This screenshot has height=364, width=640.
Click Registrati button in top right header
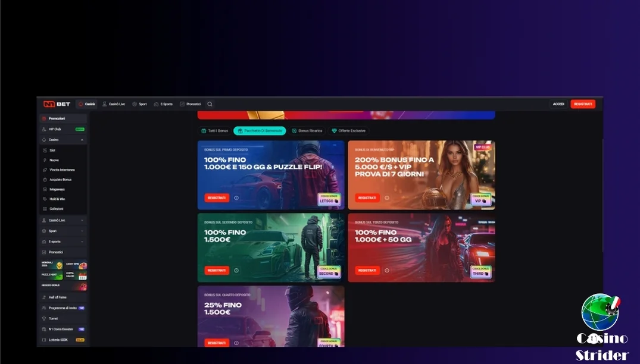[x=583, y=104]
